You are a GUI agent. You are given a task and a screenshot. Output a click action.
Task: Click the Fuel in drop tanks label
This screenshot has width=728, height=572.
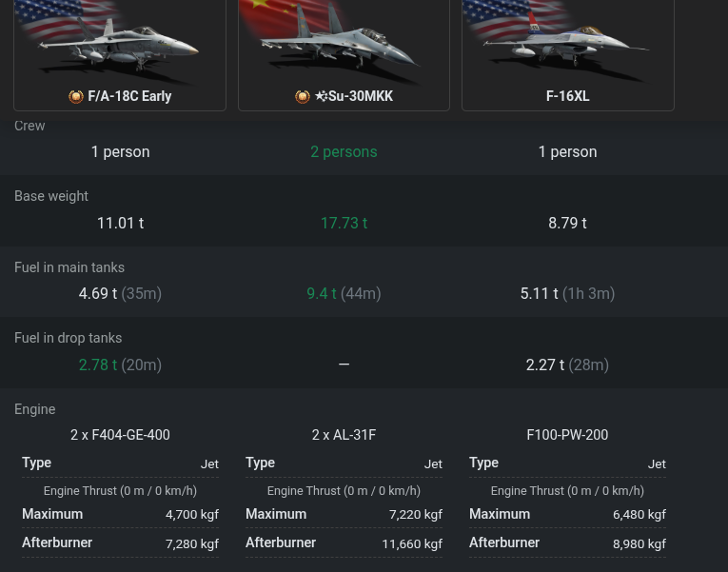(69, 338)
